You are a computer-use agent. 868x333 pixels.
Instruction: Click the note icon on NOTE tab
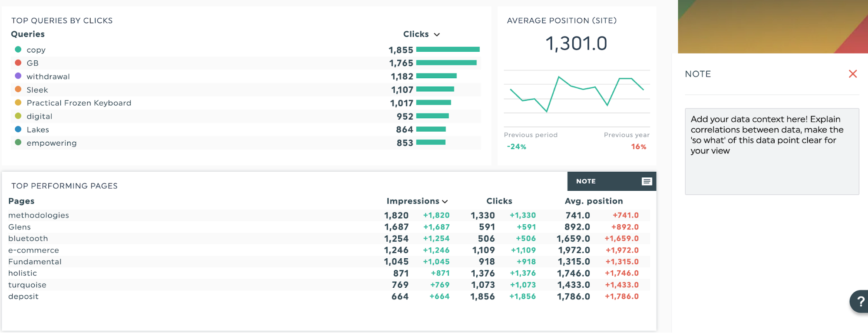[647, 181]
